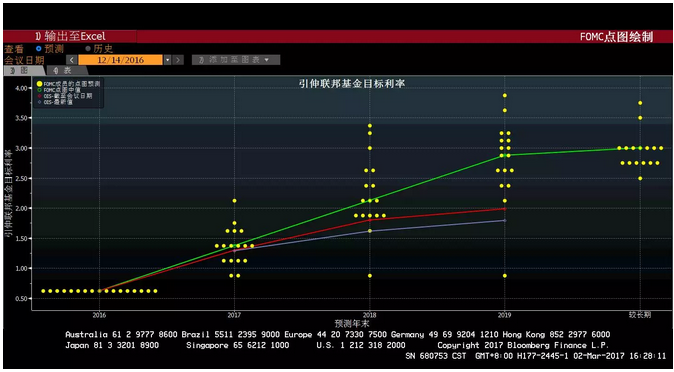The image size is (674, 372).
Task: Click the 查看 label
Action: [14, 49]
